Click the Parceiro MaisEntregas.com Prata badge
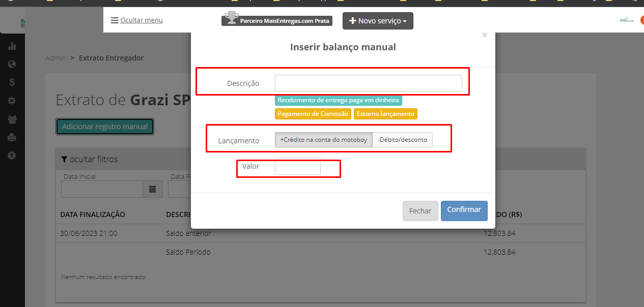The height and width of the screenshot is (307, 644). point(277,20)
